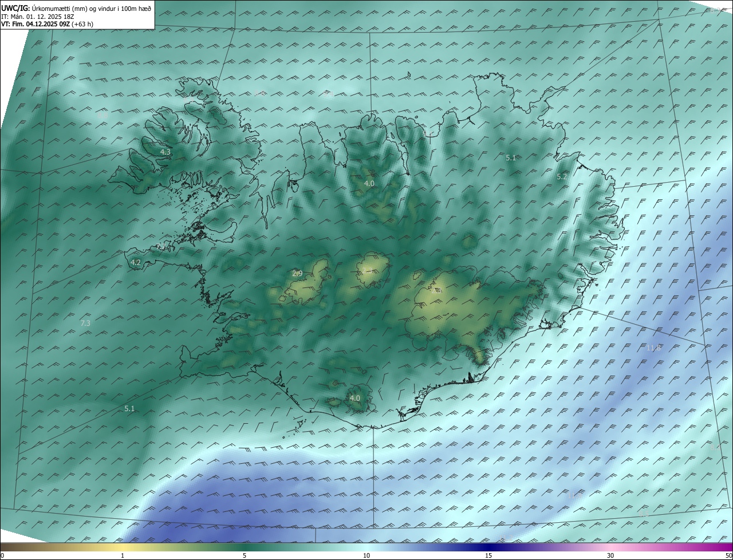Click the 5 tick on the color scale
Viewport: 733px width, 560px height.
coord(245,555)
